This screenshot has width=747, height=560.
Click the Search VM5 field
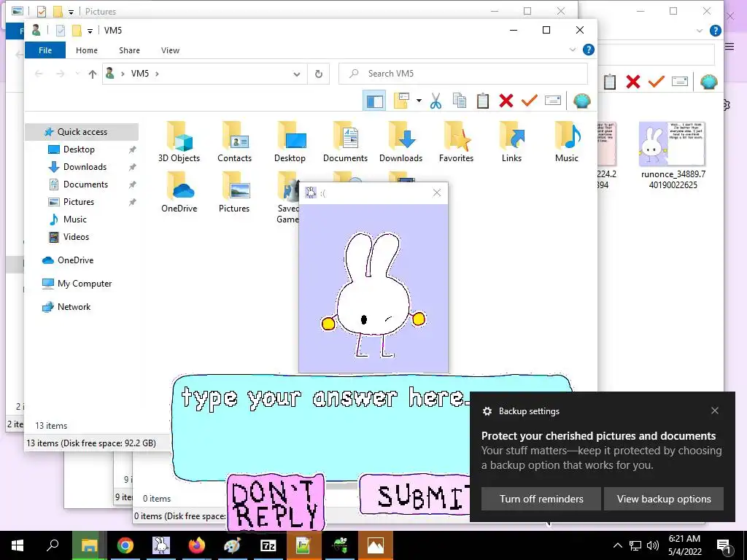tap(463, 74)
